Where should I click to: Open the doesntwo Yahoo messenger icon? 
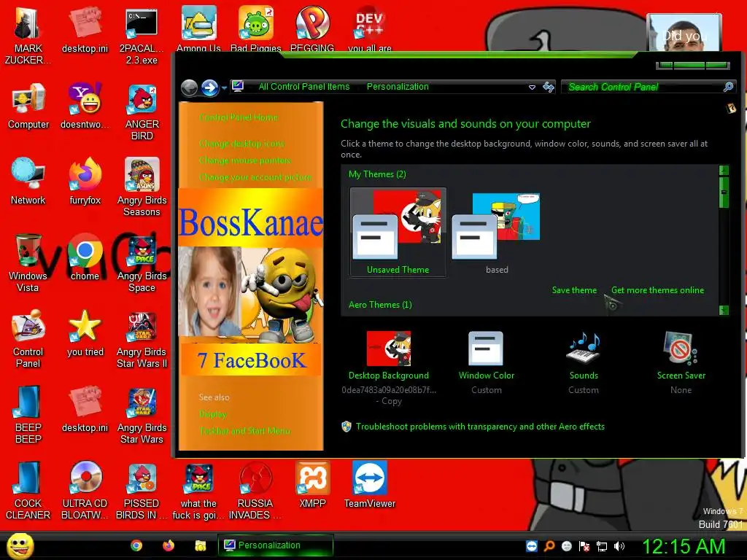(x=85, y=106)
